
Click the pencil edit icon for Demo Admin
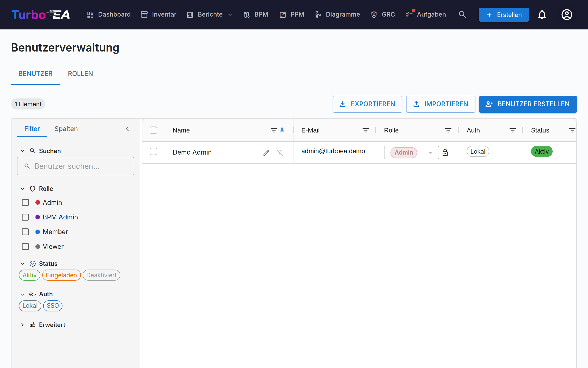pos(266,152)
